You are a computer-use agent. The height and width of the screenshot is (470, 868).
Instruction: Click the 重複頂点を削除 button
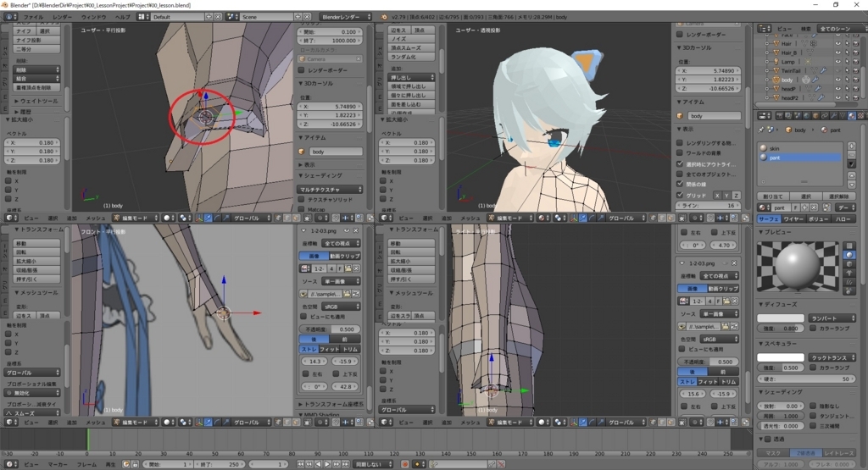click(36, 87)
